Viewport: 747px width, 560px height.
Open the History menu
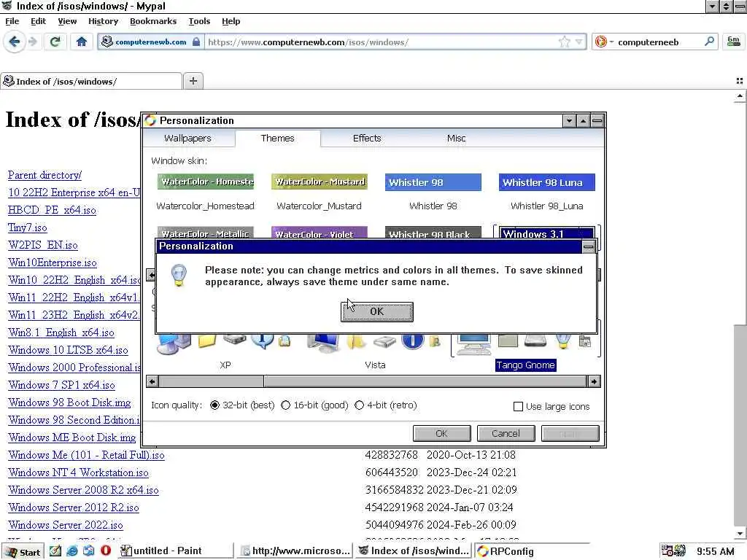point(103,21)
